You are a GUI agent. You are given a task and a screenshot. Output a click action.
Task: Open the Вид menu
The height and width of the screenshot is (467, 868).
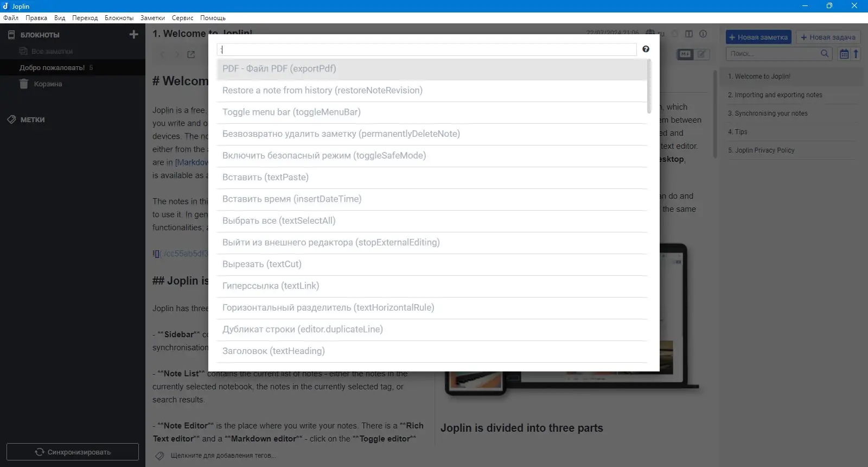60,18
